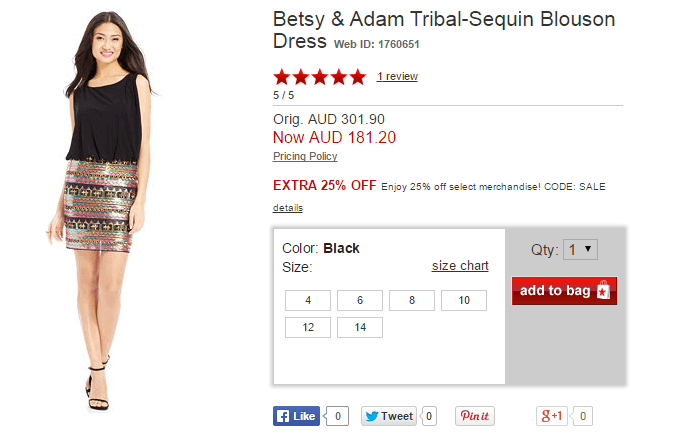Click the Google +1 button
Viewport: 700px width, 438px height.
(x=552, y=416)
